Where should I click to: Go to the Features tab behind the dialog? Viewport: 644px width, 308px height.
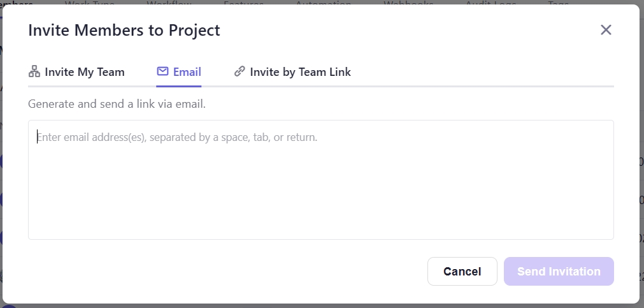[x=243, y=3]
